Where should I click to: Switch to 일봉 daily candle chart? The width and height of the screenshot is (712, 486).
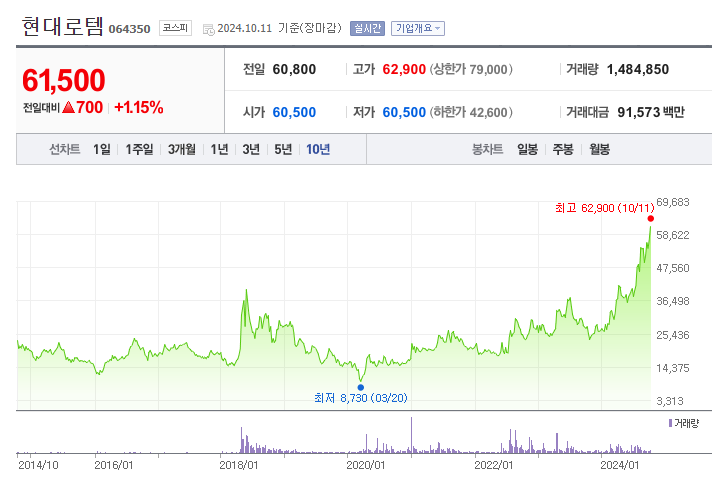pyautogui.click(x=528, y=149)
